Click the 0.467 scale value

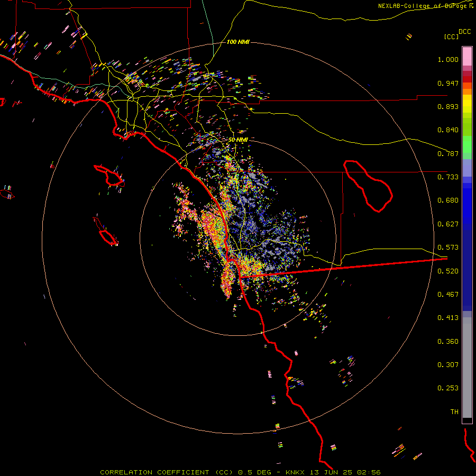click(x=448, y=295)
